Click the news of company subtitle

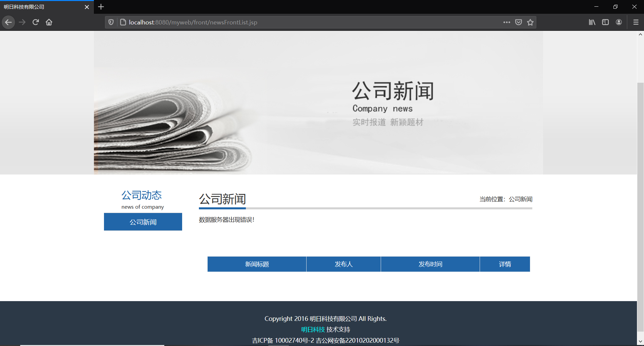click(x=143, y=207)
